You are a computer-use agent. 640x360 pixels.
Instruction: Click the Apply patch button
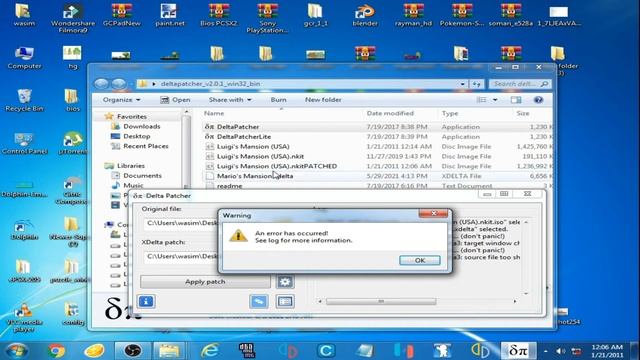(x=205, y=282)
